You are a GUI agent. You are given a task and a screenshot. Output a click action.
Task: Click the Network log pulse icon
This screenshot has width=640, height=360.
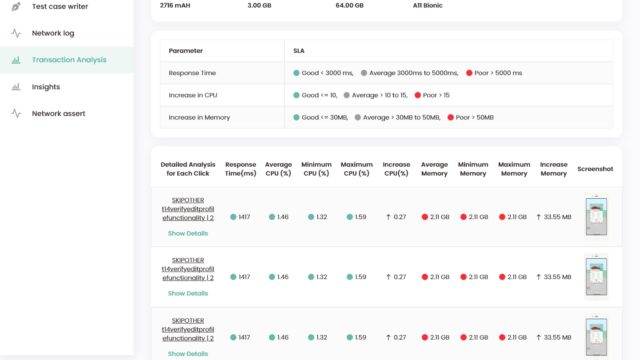click(x=16, y=33)
